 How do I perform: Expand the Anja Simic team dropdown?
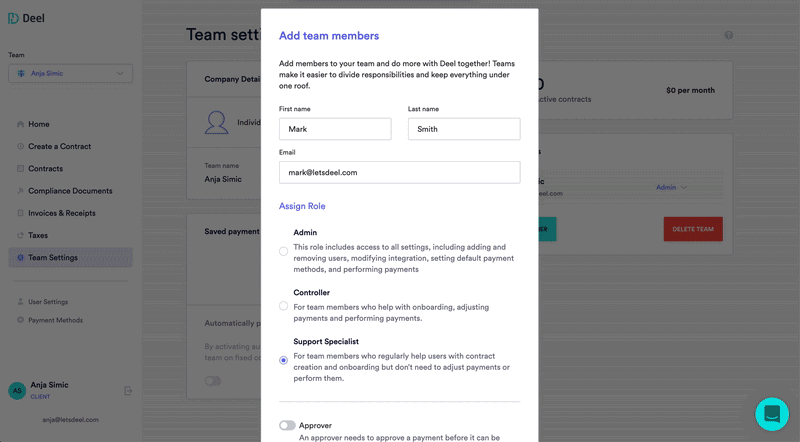click(70, 73)
